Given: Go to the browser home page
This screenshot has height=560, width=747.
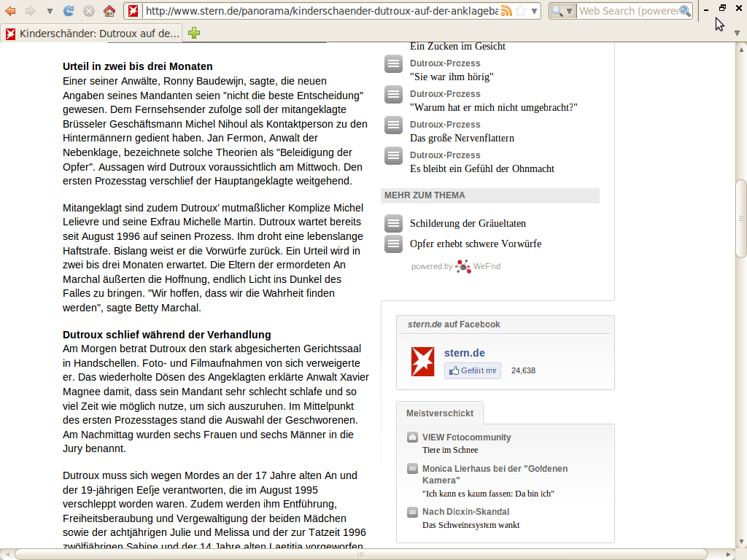Looking at the screenshot, I should pyautogui.click(x=109, y=10).
